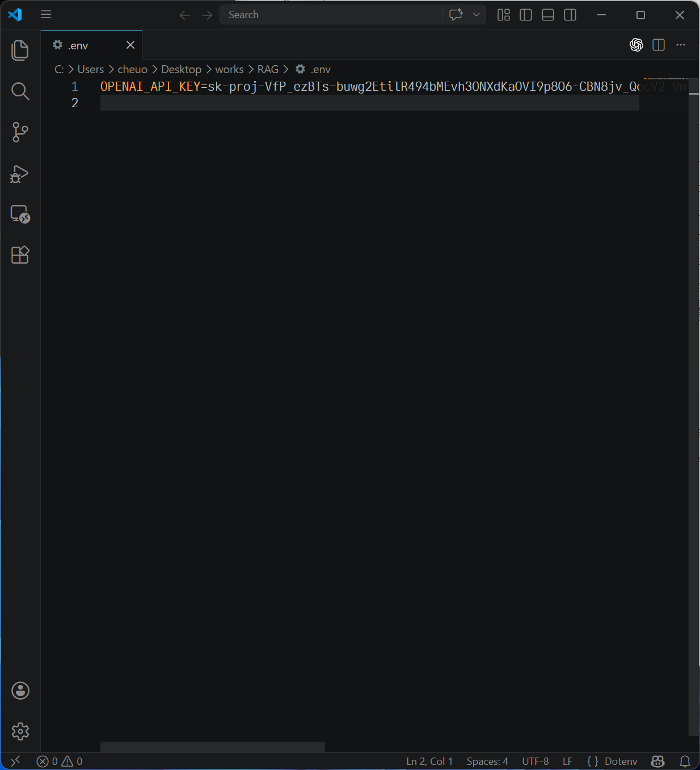This screenshot has height=770, width=700.
Task: Click the Copilot icon in status bar
Action: pos(657,761)
